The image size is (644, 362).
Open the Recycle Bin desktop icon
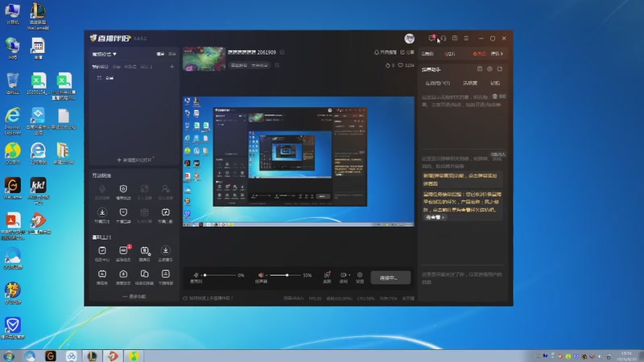point(12,84)
